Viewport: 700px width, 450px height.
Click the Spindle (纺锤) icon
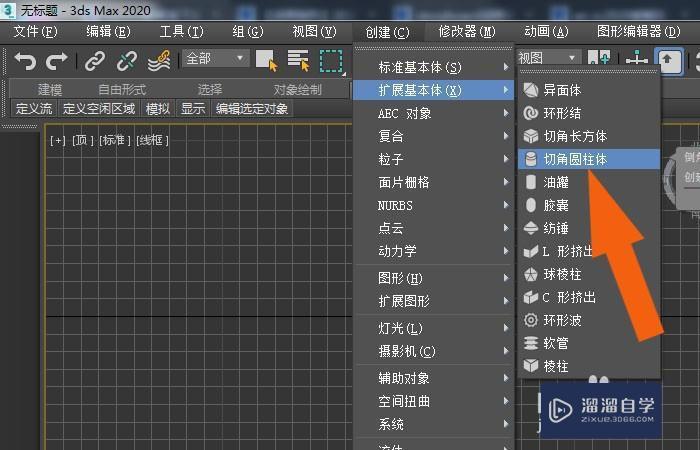530,228
